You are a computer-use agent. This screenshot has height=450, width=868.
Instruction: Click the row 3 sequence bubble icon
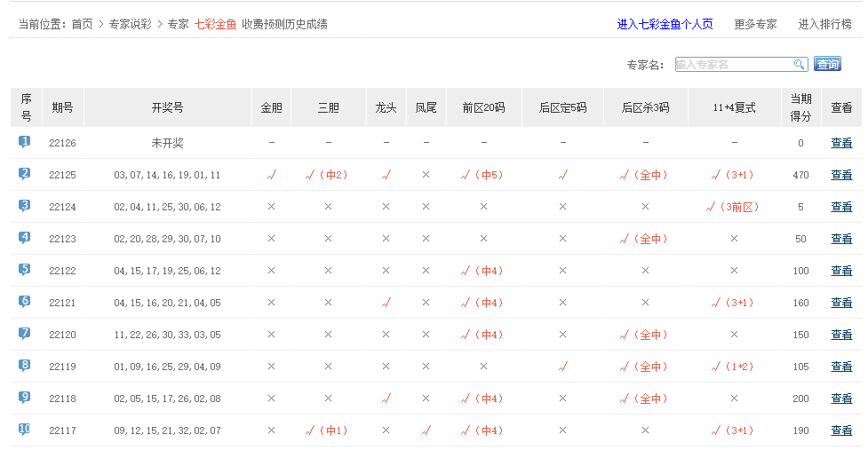point(25,206)
